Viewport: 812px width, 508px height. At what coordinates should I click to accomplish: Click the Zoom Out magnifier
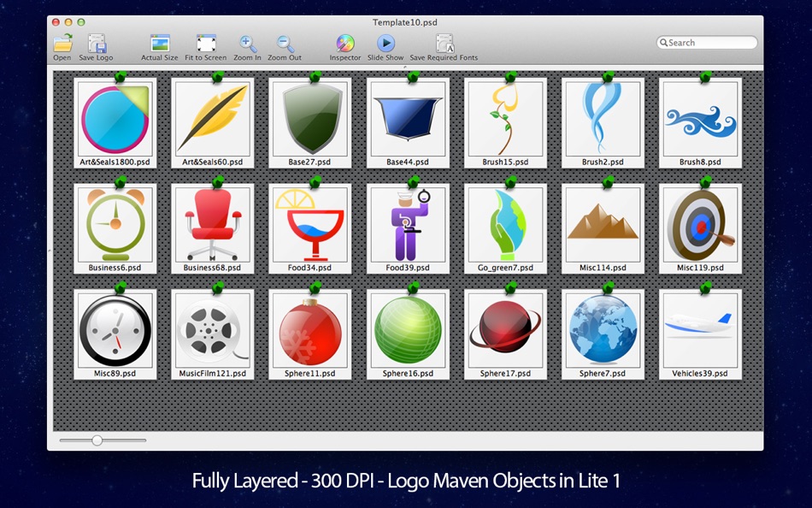coord(285,44)
